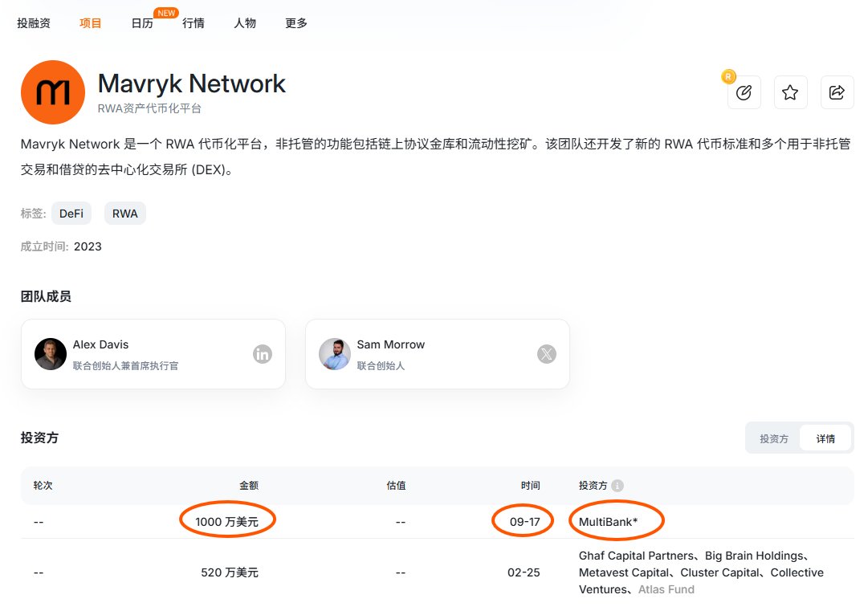Click the gold R badge icon
Image resolution: width=868 pixels, height=615 pixels.
click(728, 76)
